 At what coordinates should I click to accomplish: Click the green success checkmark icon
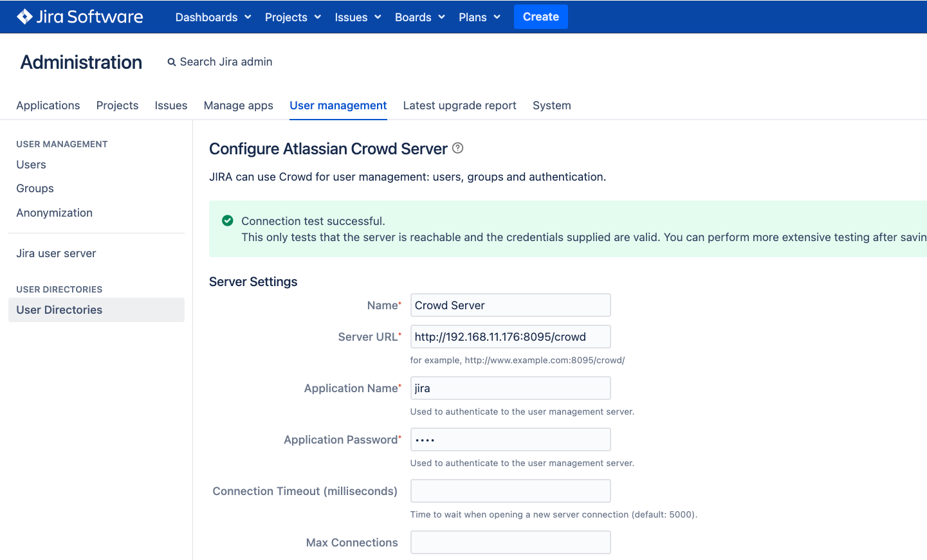click(x=227, y=221)
